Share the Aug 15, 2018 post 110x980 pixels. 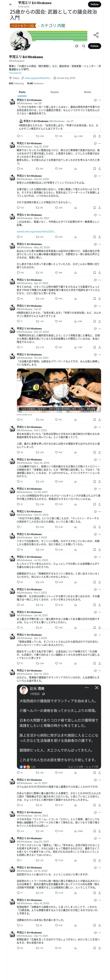(x=99, y=168)
